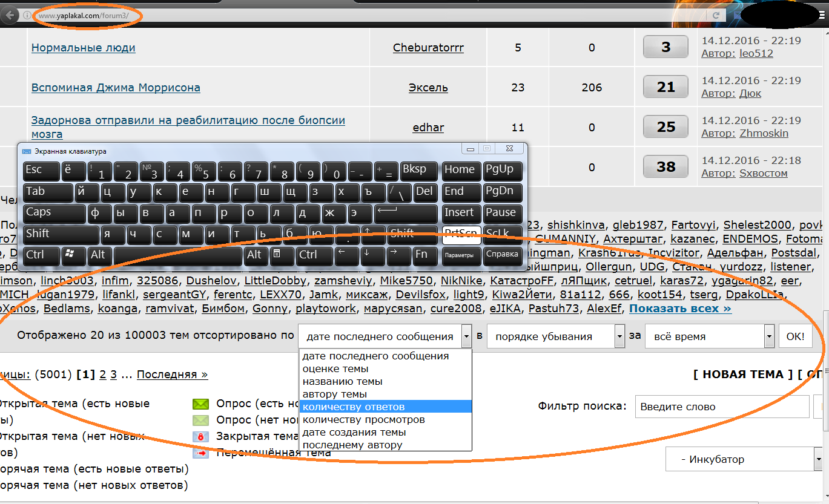Click the OK! sort button
This screenshot has height=504, width=829.
(795, 336)
